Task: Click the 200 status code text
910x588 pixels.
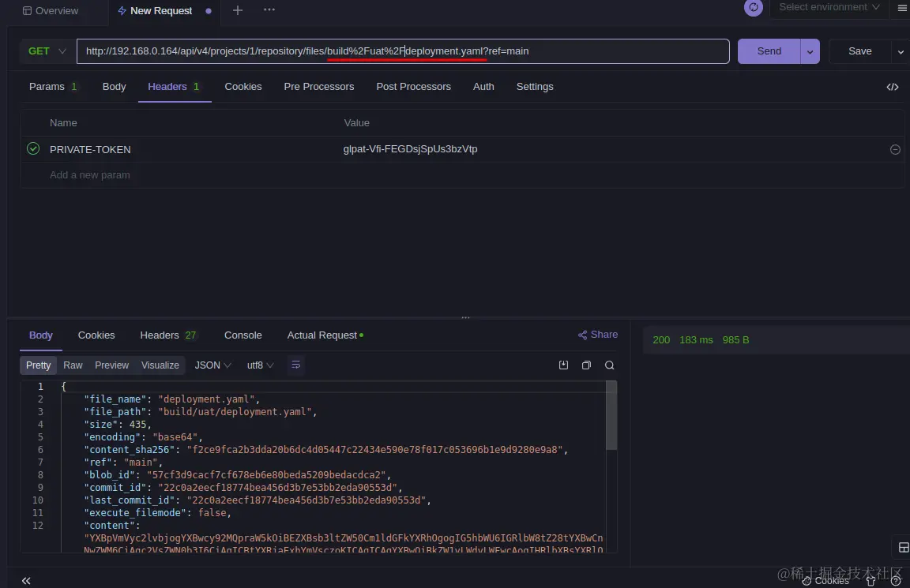Action: click(661, 340)
